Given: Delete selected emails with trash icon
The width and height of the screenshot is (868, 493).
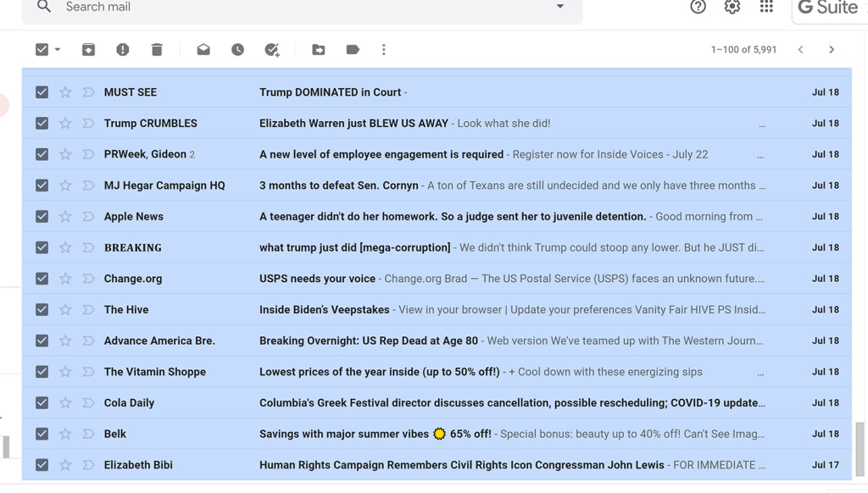Looking at the screenshot, I should coord(157,50).
